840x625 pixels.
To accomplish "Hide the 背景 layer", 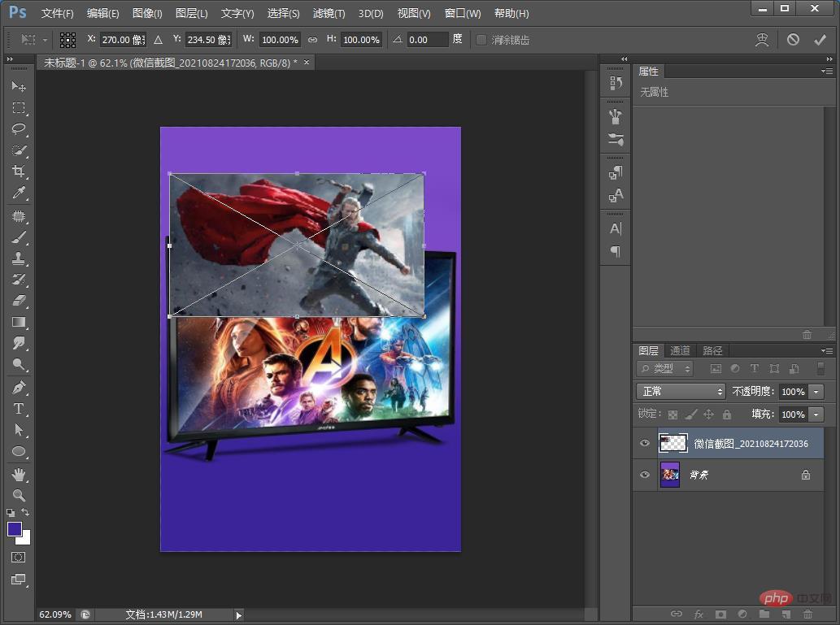I will pyautogui.click(x=645, y=475).
